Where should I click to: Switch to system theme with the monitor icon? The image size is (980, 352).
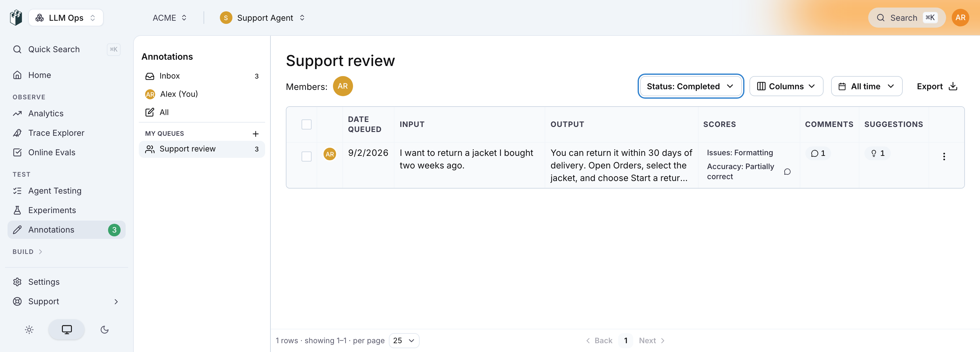(x=67, y=330)
